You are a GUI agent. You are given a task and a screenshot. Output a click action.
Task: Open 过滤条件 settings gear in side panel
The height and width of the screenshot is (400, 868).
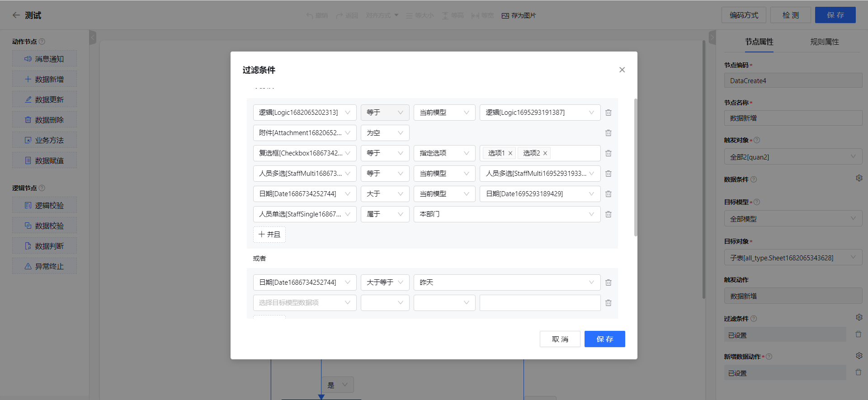pos(859,317)
